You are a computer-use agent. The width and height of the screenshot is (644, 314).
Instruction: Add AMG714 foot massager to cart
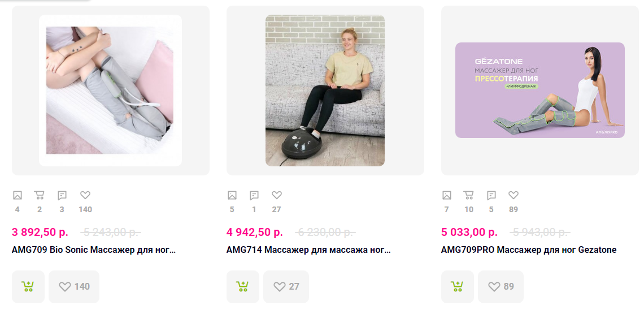coord(242,286)
